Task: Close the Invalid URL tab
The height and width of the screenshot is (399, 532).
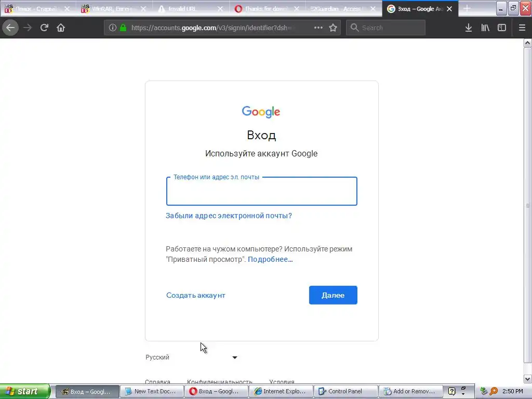Action: pyautogui.click(x=220, y=9)
